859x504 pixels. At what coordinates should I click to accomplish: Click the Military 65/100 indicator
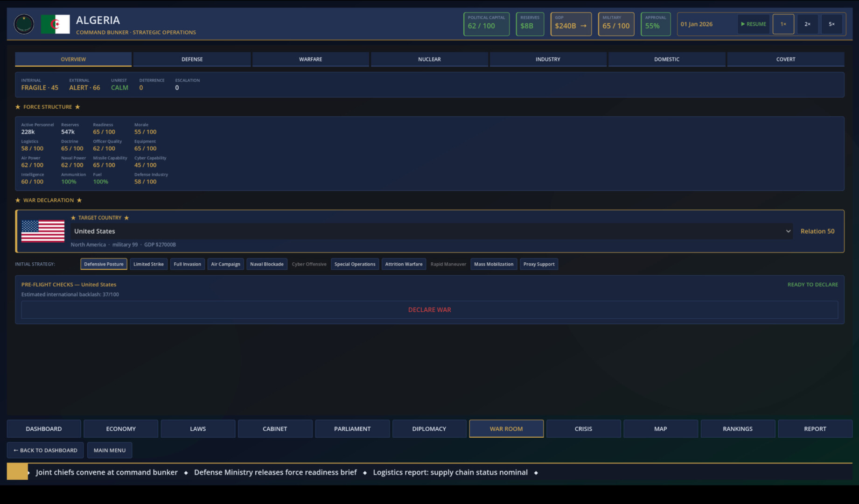616,24
